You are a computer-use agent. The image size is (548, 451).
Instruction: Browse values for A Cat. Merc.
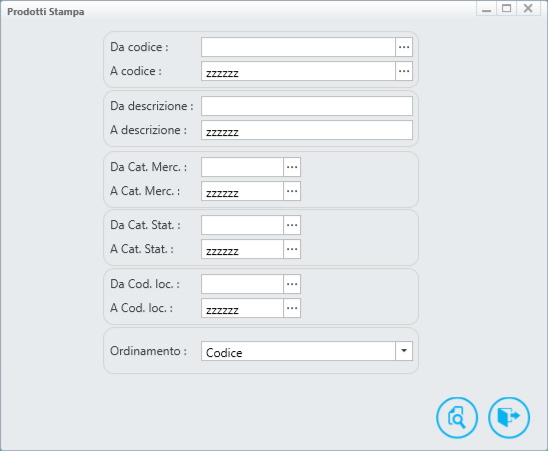pos(292,191)
